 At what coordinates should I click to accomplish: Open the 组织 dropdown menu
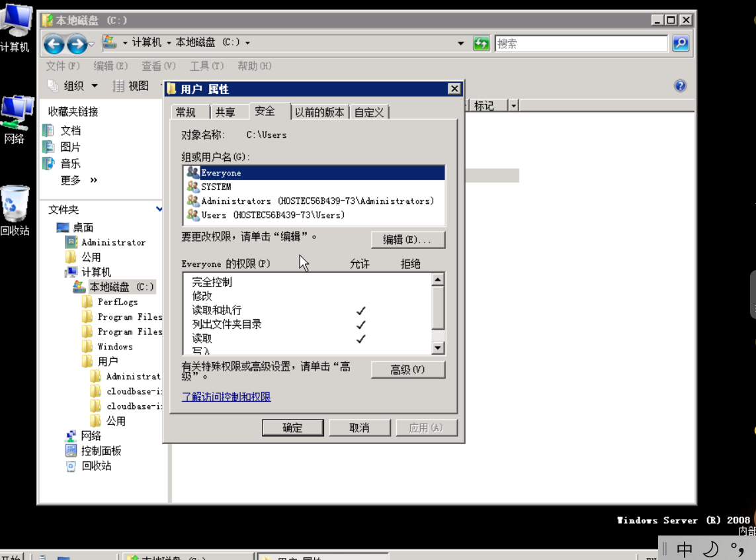point(73,86)
